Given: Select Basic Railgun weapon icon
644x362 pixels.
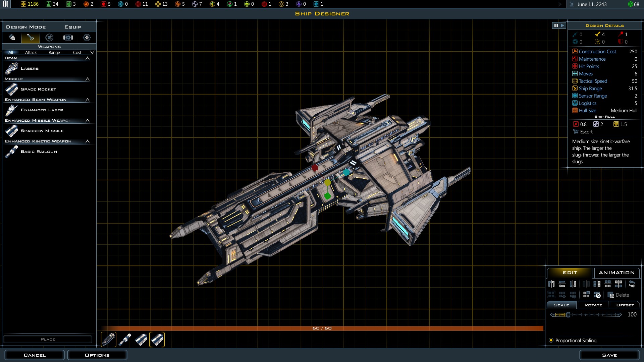Looking at the screenshot, I should (x=11, y=152).
